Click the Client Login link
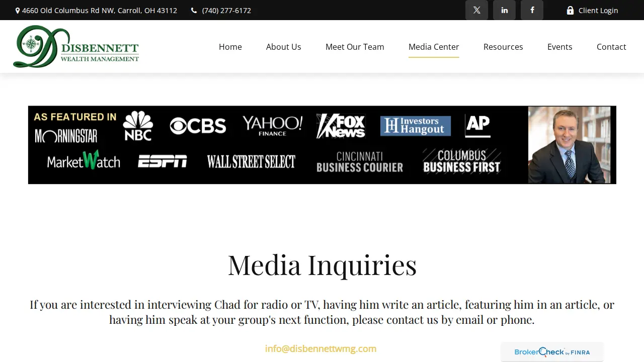Viewport: 644px width, 362px height. click(x=598, y=11)
